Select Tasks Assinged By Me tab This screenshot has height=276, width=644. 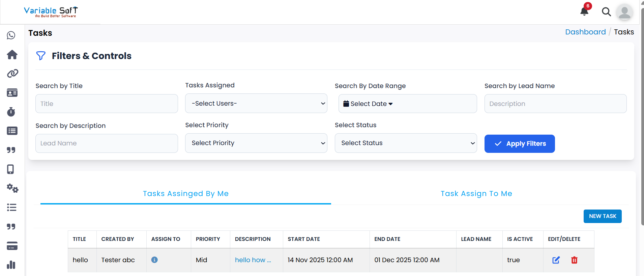point(186,194)
